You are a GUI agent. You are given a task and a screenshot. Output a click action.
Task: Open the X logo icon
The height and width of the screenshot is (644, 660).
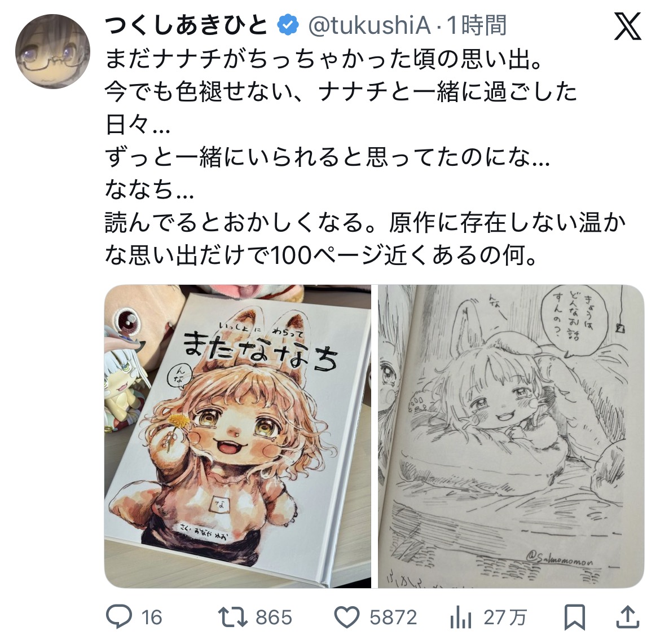(627, 26)
